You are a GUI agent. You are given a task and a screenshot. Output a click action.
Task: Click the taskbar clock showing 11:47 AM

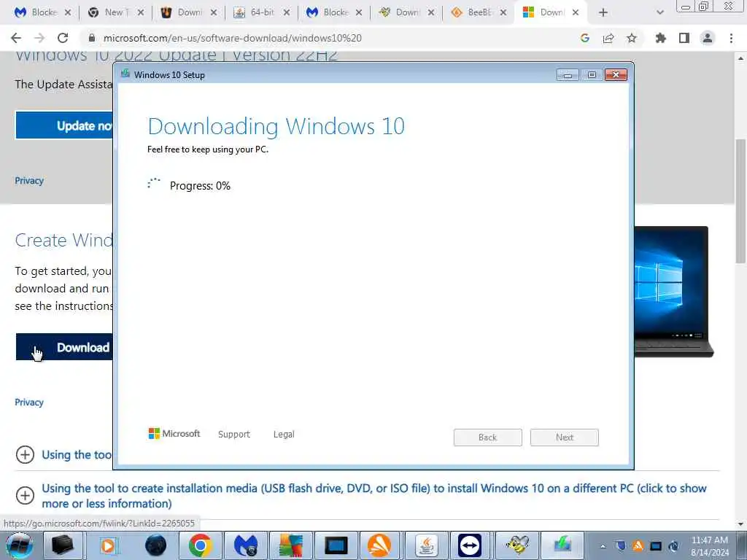[x=709, y=545]
